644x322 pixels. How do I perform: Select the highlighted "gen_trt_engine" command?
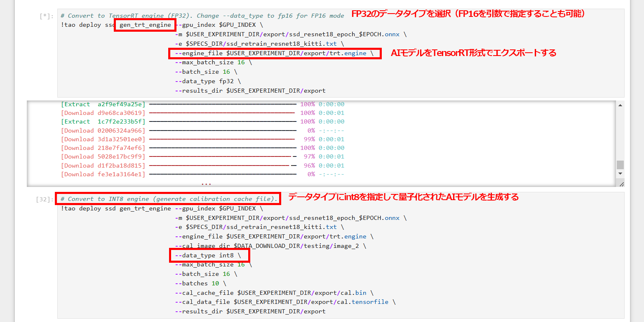pos(145,25)
